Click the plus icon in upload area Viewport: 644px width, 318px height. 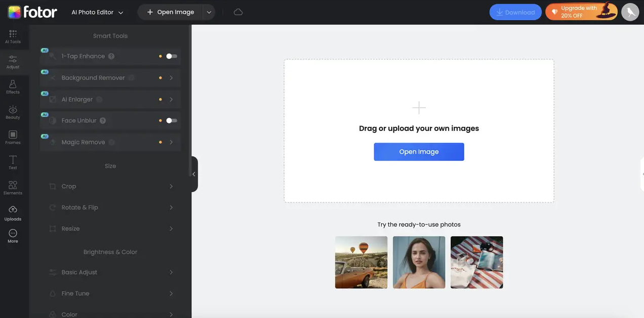419,108
